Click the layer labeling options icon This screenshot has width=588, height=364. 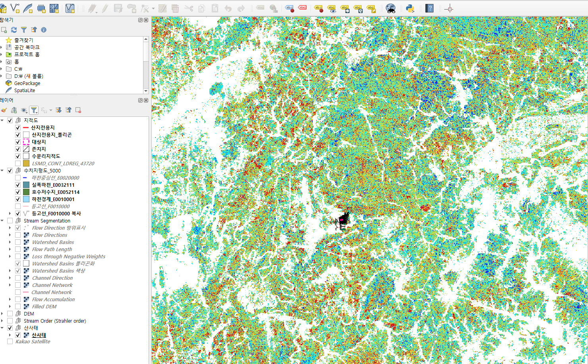tap(289, 8)
